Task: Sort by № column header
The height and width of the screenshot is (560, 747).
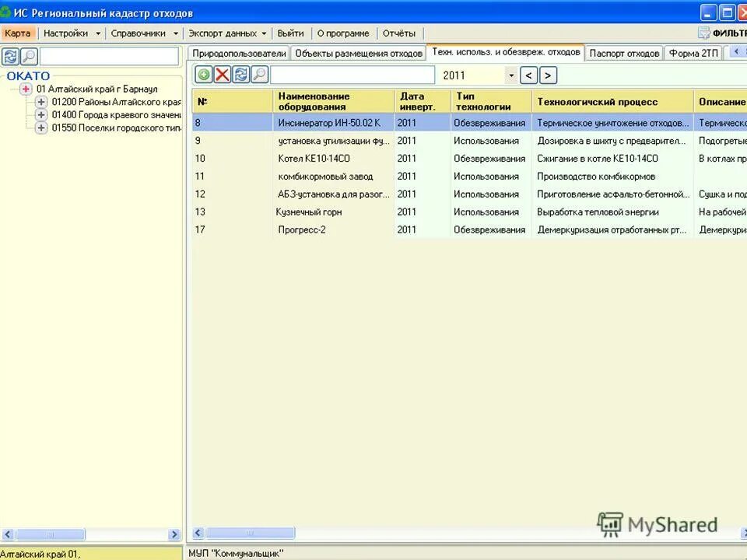Action: [233, 101]
